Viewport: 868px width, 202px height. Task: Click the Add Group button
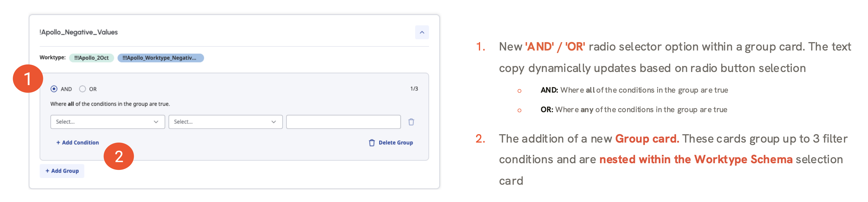[x=62, y=171]
